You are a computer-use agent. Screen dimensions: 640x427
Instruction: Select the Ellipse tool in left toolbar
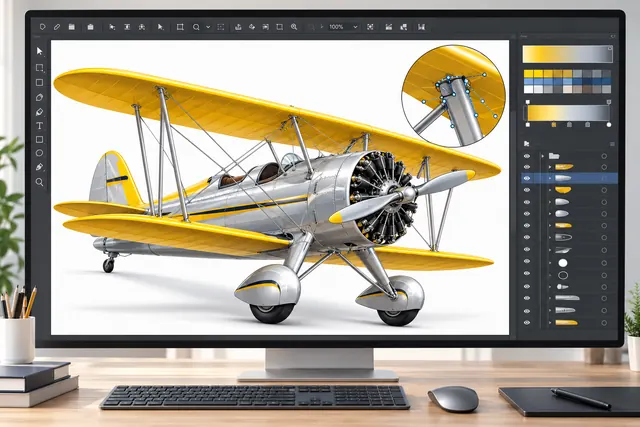tap(40, 153)
